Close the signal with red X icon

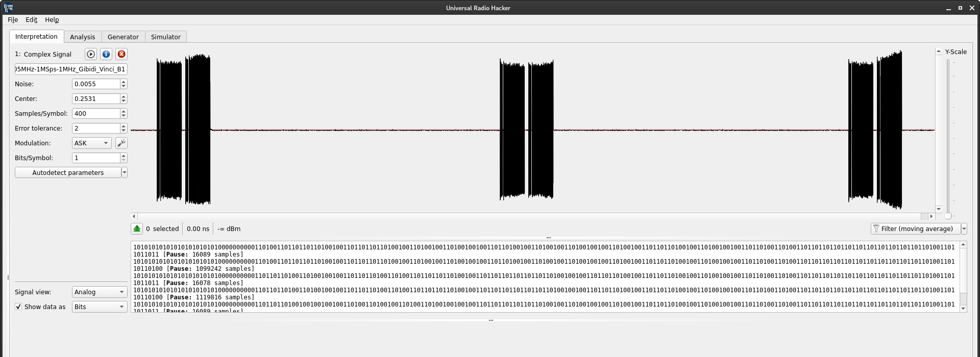[x=121, y=54]
